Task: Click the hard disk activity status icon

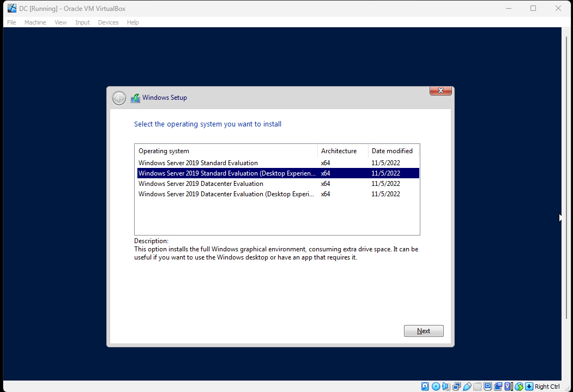Action: coord(425,387)
